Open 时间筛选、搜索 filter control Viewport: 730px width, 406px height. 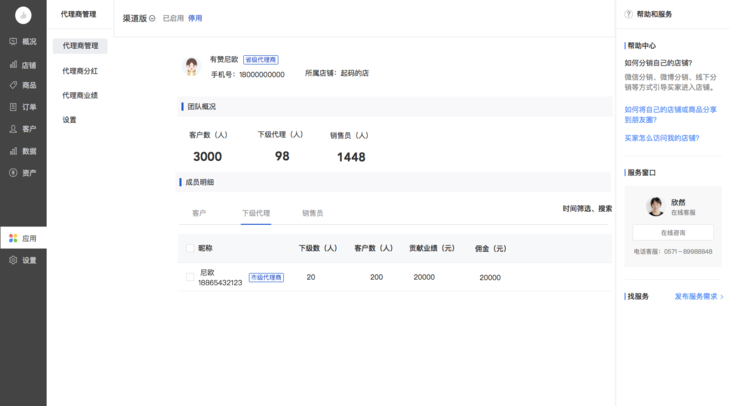[x=587, y=209]
